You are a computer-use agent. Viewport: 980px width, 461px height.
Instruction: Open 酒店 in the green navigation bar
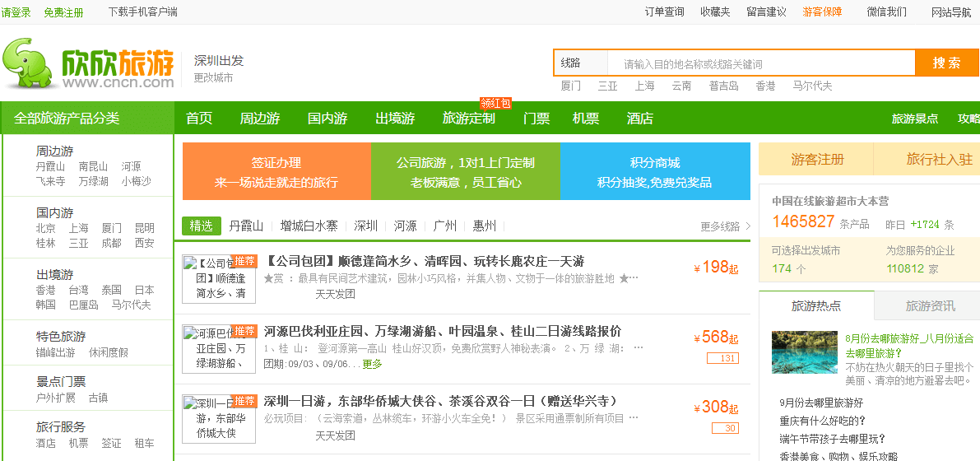[x=640, y=119]
